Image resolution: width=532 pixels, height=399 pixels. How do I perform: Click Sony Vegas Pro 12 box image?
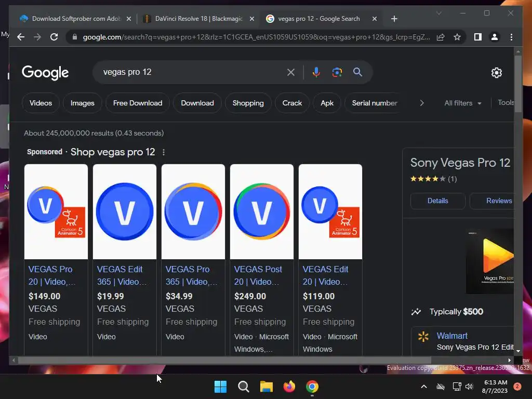[x=490, y=261]
